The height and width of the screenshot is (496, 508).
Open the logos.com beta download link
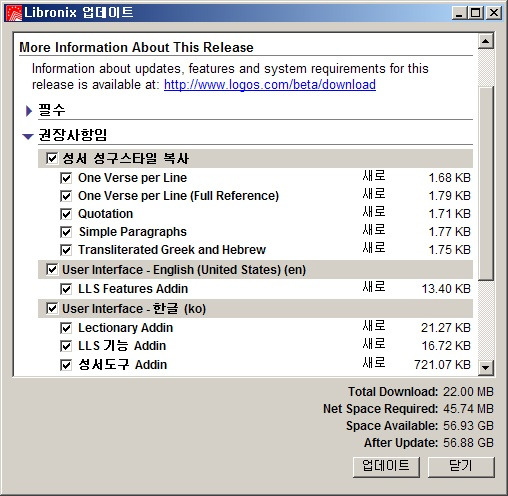tap(270, 85)
